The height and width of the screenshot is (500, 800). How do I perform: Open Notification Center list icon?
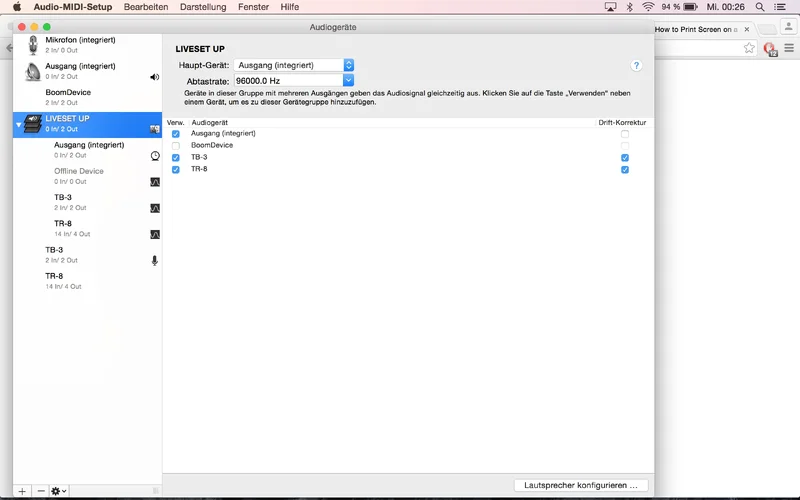point(780,7)
